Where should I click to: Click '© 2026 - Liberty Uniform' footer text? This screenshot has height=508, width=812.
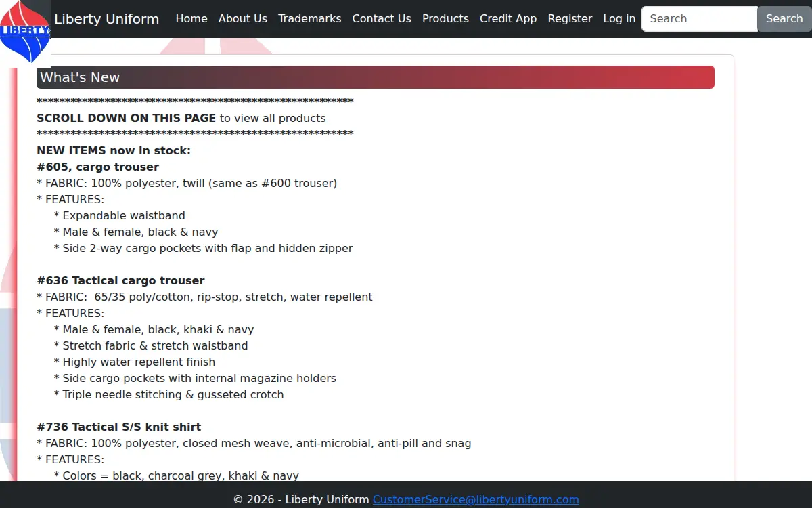pos(301,499)
